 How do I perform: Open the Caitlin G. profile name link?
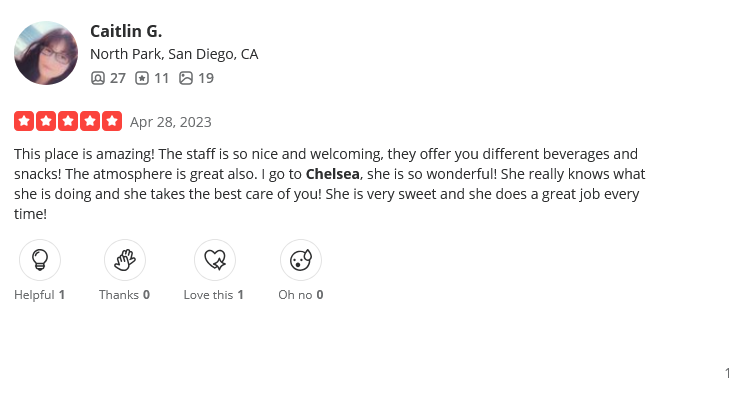pos(126,32)
